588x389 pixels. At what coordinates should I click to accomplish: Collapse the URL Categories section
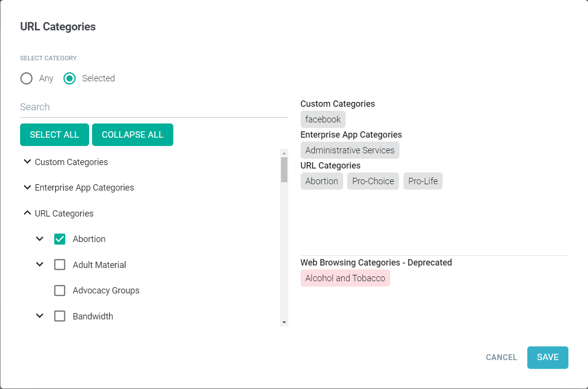coord(27,213)
